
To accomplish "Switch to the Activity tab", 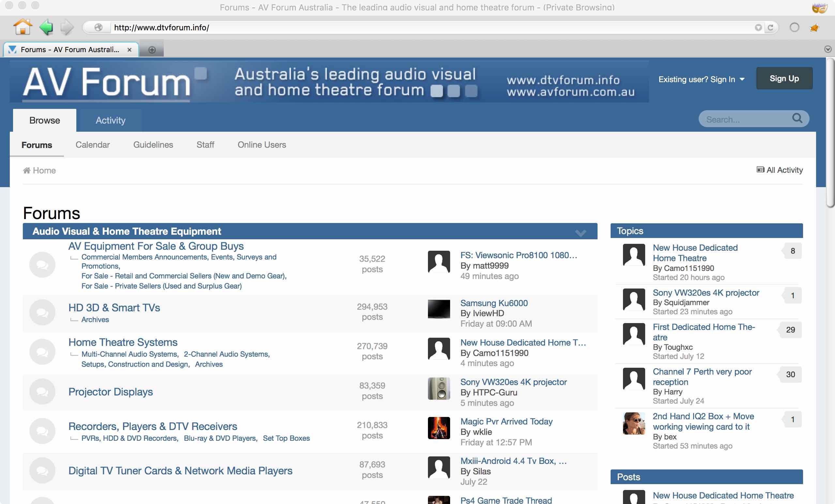I will 111,120.
